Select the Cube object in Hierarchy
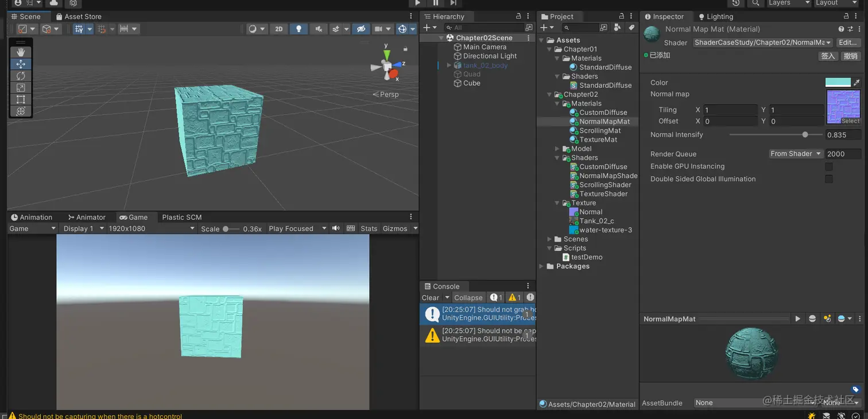Viewport: 868px width, 419px height. 471,83
